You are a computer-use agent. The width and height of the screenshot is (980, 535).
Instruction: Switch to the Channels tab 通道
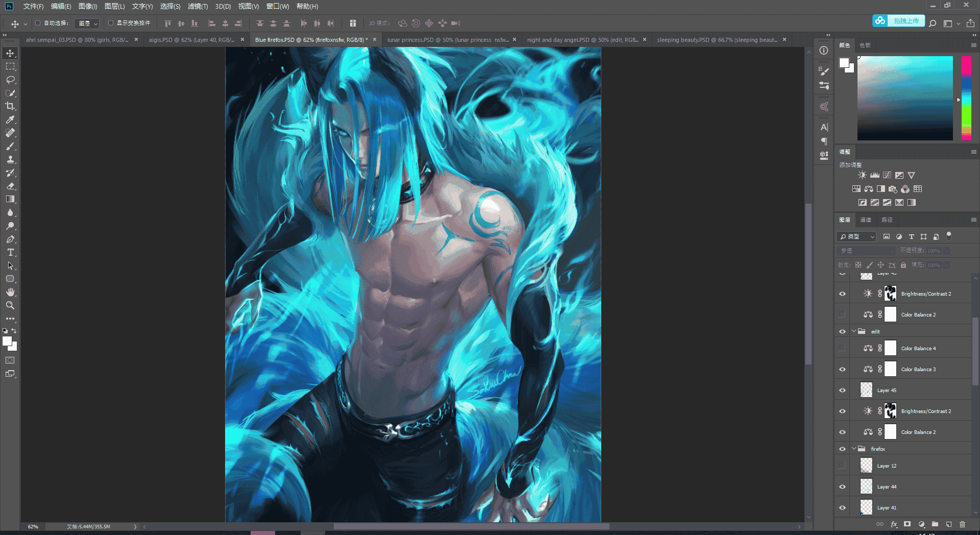point(866,220)
